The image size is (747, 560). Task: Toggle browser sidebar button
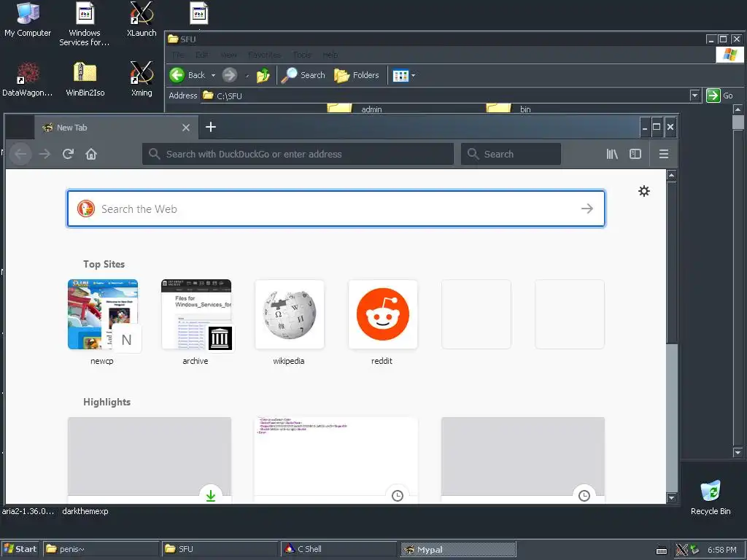pos(635,154)
